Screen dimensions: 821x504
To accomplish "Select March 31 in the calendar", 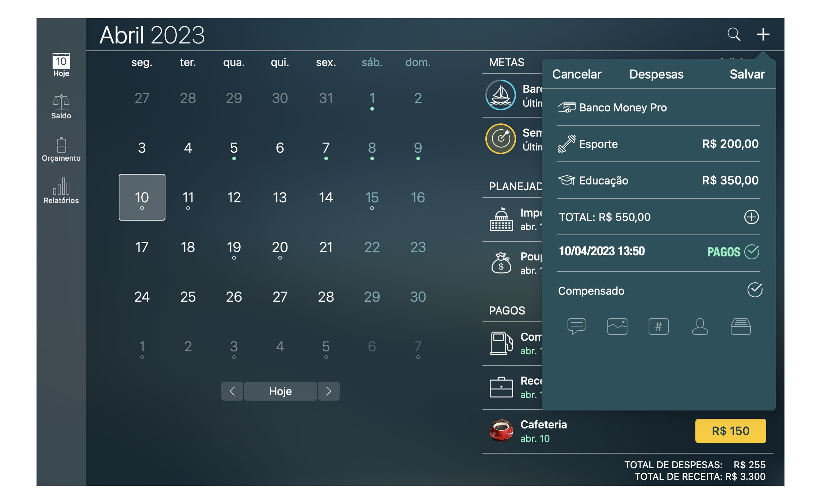I will (x=326, y=98).
